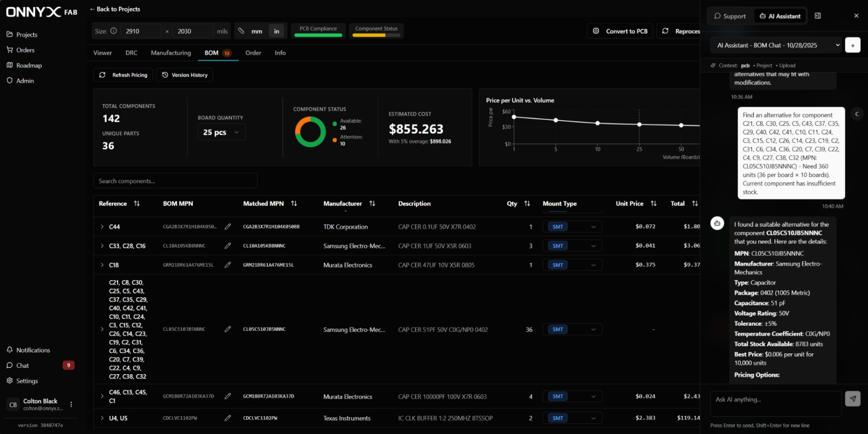868x434 pixels.
Task: Open Notifications from the sidebar
Action: (x=32, y=350)
